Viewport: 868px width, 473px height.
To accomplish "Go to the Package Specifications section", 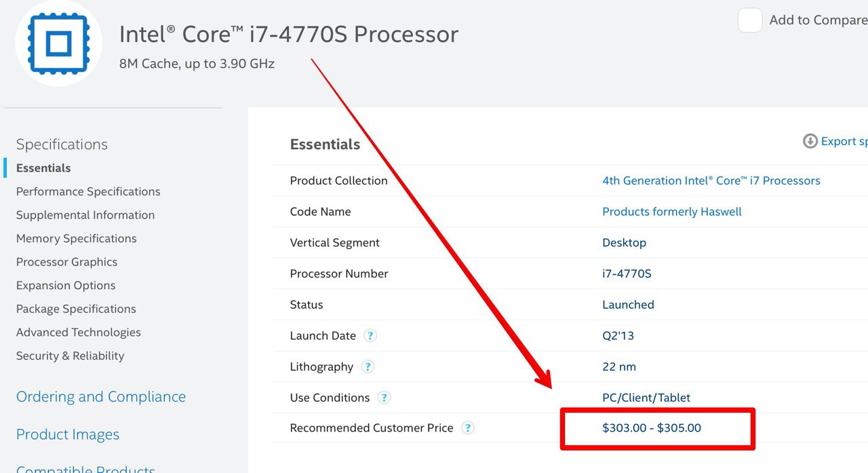I will click(x=76, y=309).
